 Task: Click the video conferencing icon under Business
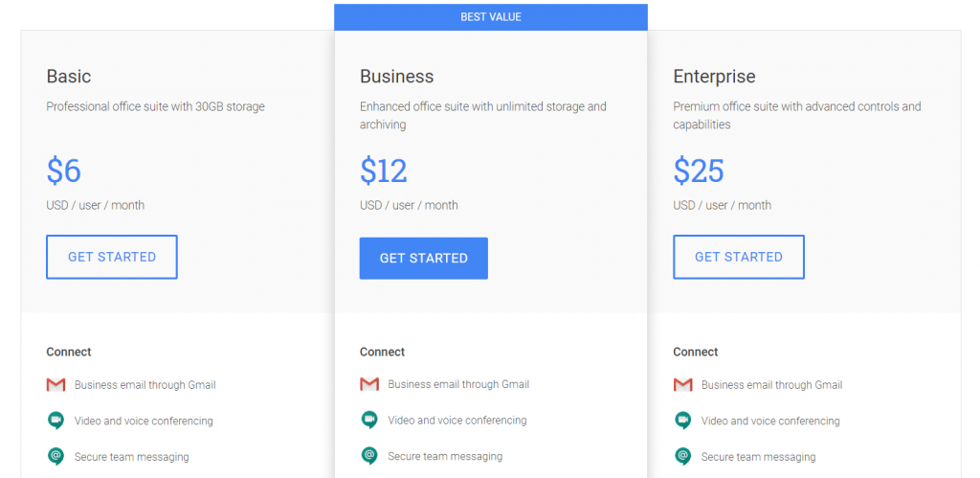(x=369, y=420)
